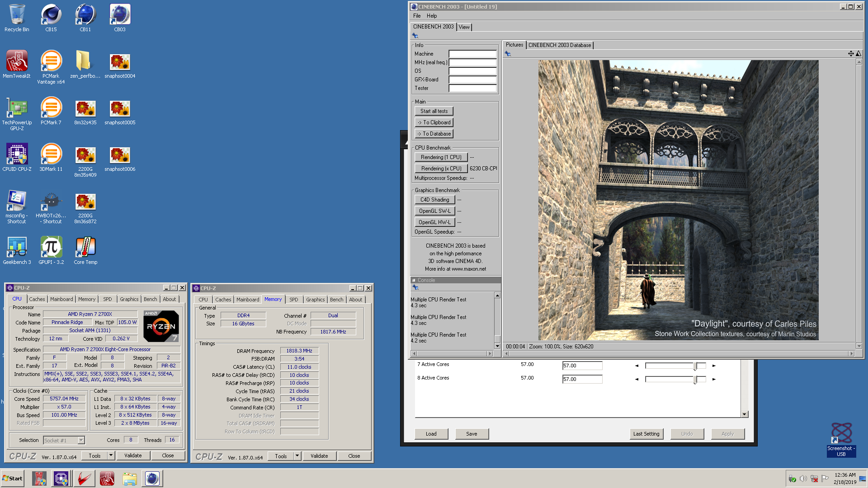Open the HWBOTx26 shortcut icon
The width and height of the screenshot is (868, 488).
(x=51, y=207)
